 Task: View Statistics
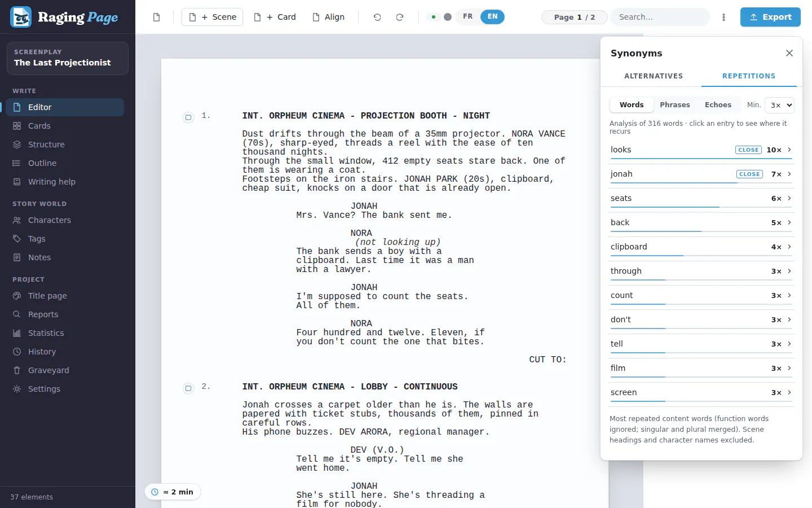click(x=65, y=333)
